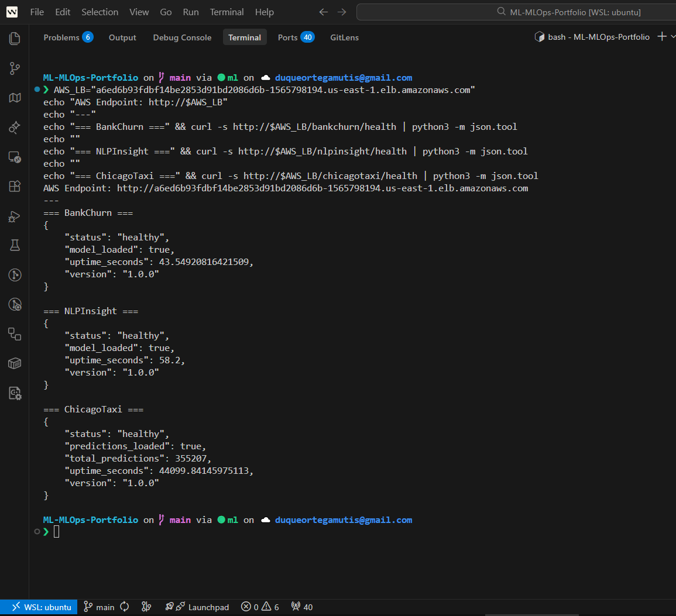Open the Testing flask icon
Image resolution: width=676 pixels, height=616 pixels.
click(x=15, y=245)
